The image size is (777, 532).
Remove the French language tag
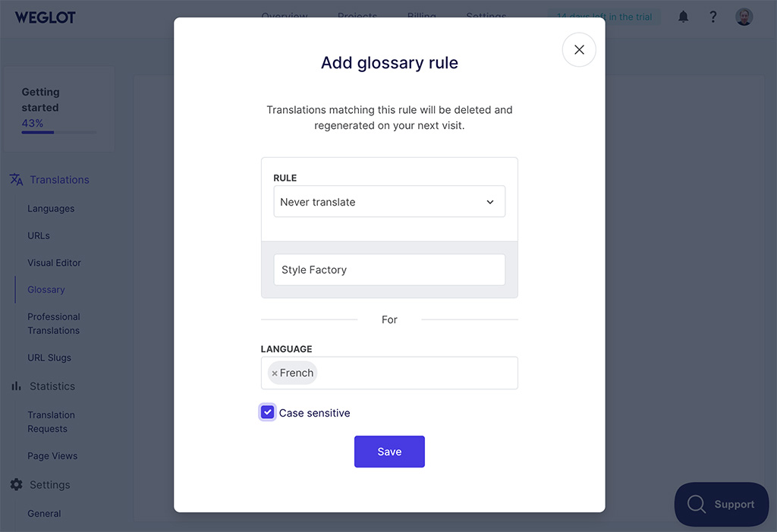tap(275, 373)
